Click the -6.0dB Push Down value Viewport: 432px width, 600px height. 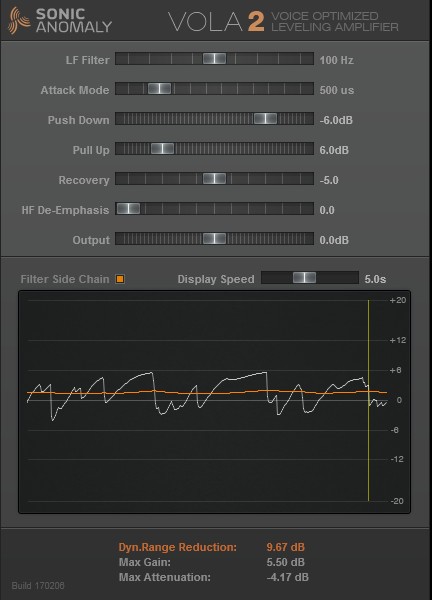pos(336,120)
